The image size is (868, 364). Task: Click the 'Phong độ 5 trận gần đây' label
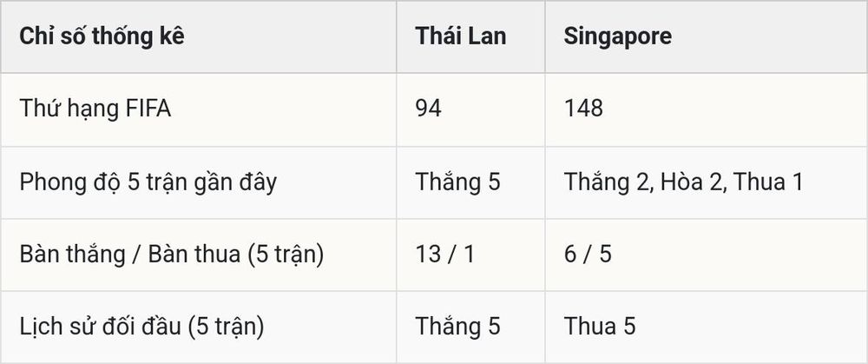148,182
